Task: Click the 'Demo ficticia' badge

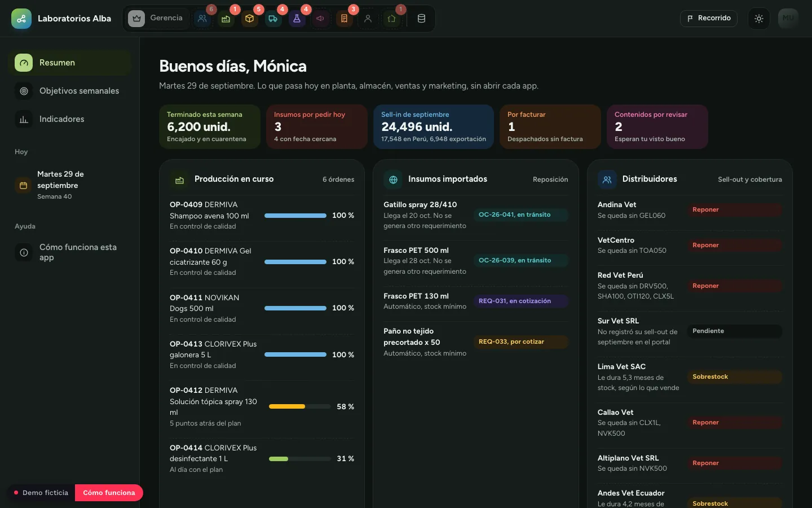Action: pos(41,493)
